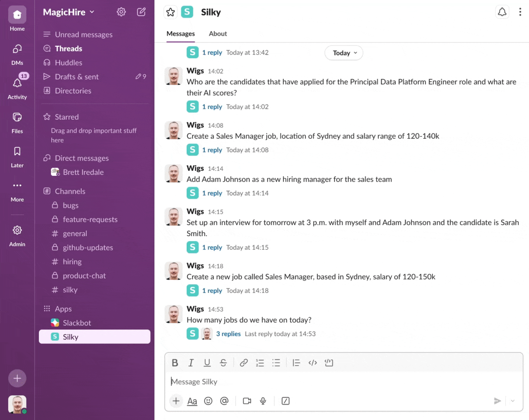Image resolution: width=529 pixels, height=420 pixels.
Task: Open the MagicHire workspace dropdown
Action: pos(68,12)
